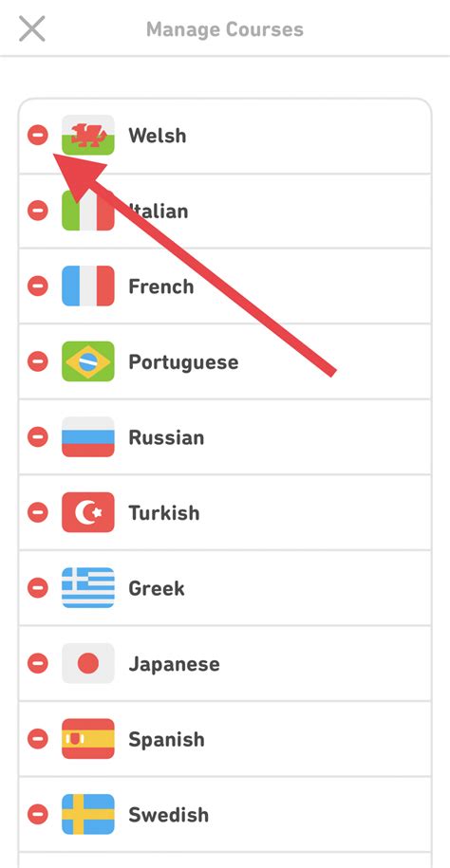
Task: Tap the minus icon next to Japanese
Action: (x=38, y=663)
